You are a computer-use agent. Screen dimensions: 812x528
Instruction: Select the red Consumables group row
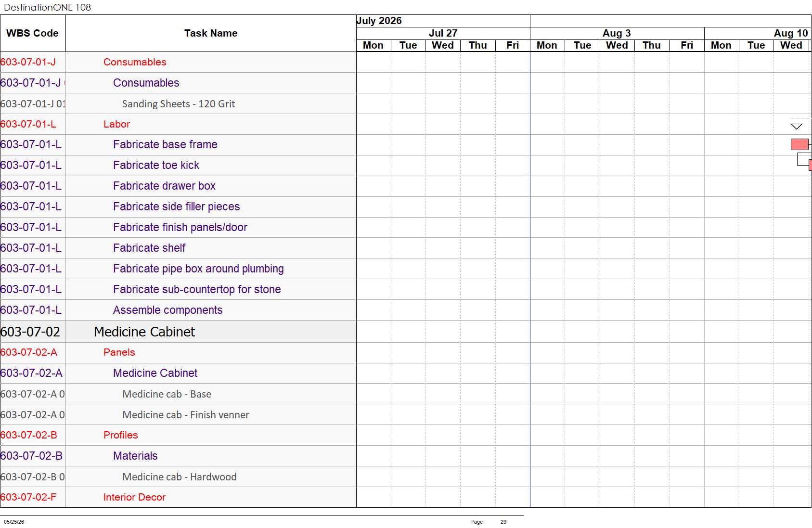(178, 62)
